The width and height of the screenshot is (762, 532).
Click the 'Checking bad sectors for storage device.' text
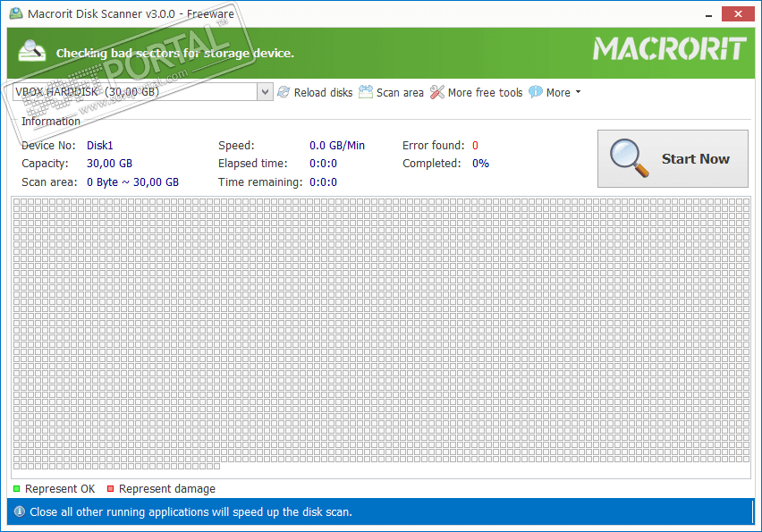point(175,53)
